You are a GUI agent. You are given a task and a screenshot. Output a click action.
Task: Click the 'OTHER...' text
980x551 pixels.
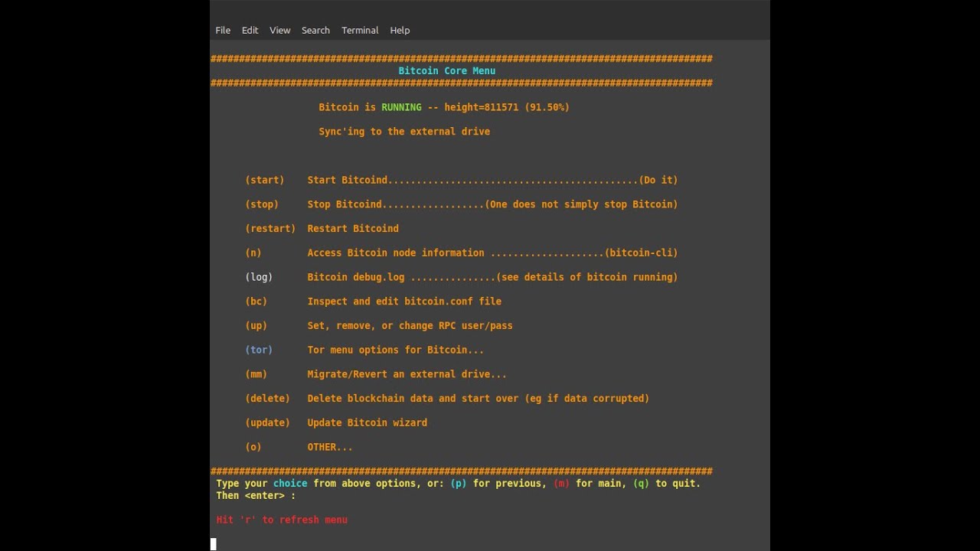[330, 447]
